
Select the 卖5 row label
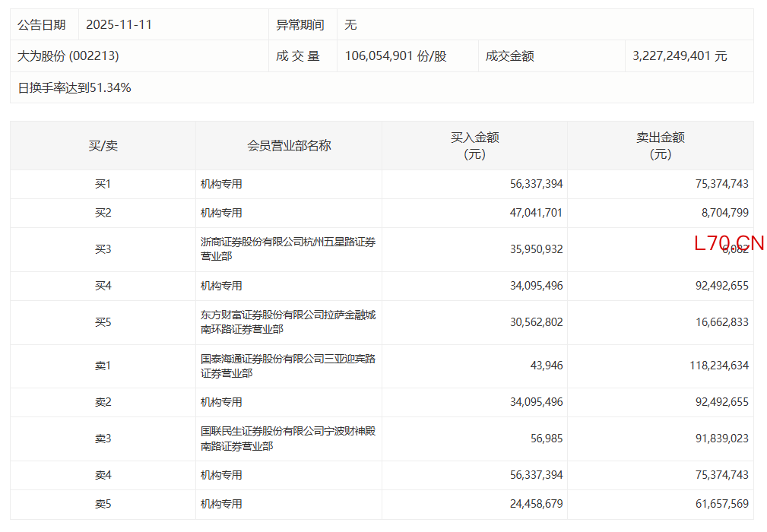coord(103,504)
